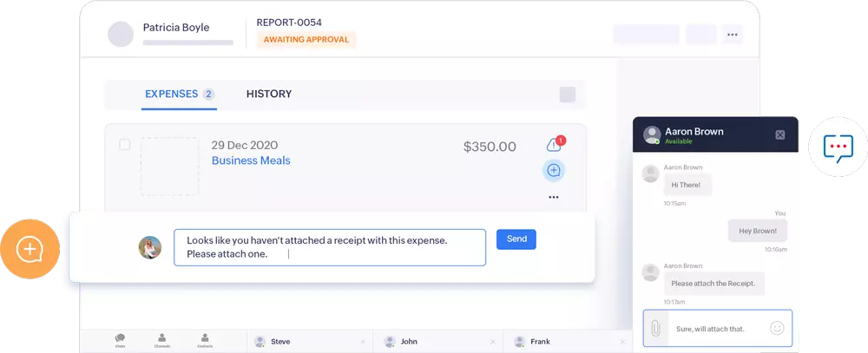
Task: Click the warning alert icon with red badge
Action: pyautogui.click(x=555, y=144)
